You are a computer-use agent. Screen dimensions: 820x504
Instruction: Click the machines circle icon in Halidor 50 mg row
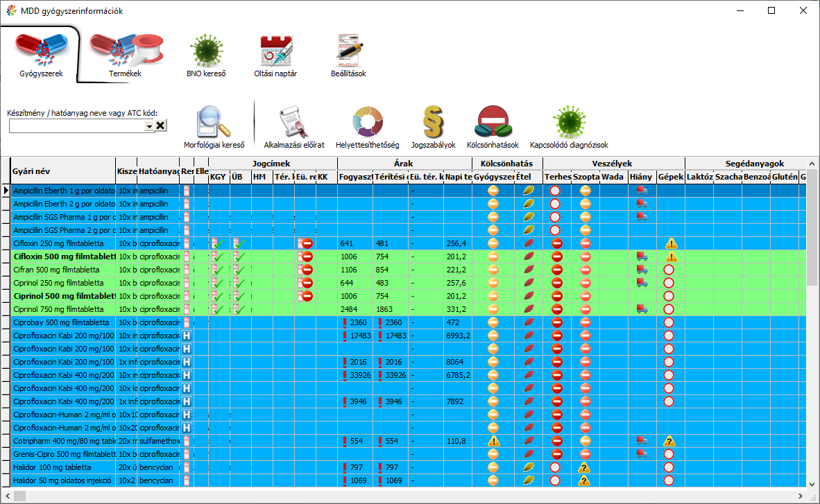coord(668,480)
